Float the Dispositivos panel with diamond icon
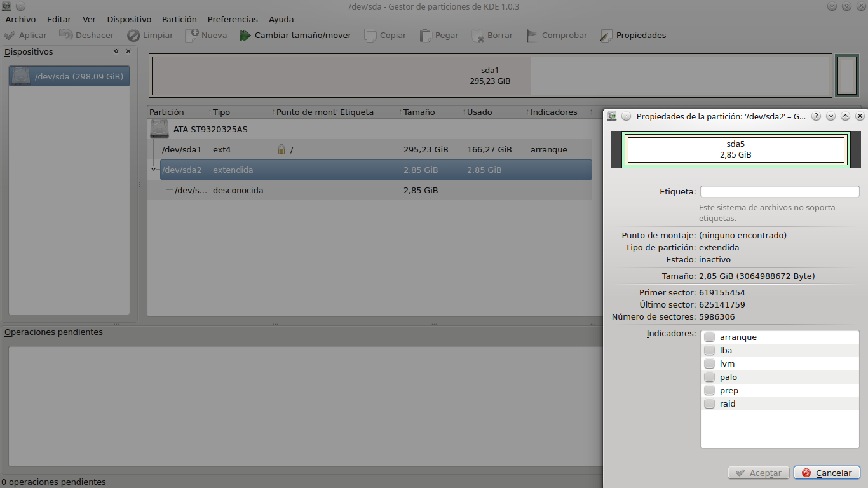This screenshot has height=488, width=868. (116, 51)
